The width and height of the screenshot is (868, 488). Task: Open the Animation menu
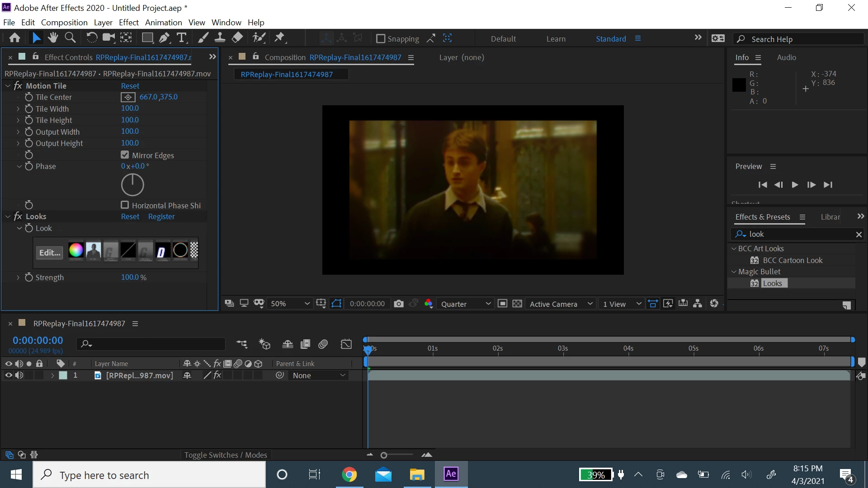(163, 22)
